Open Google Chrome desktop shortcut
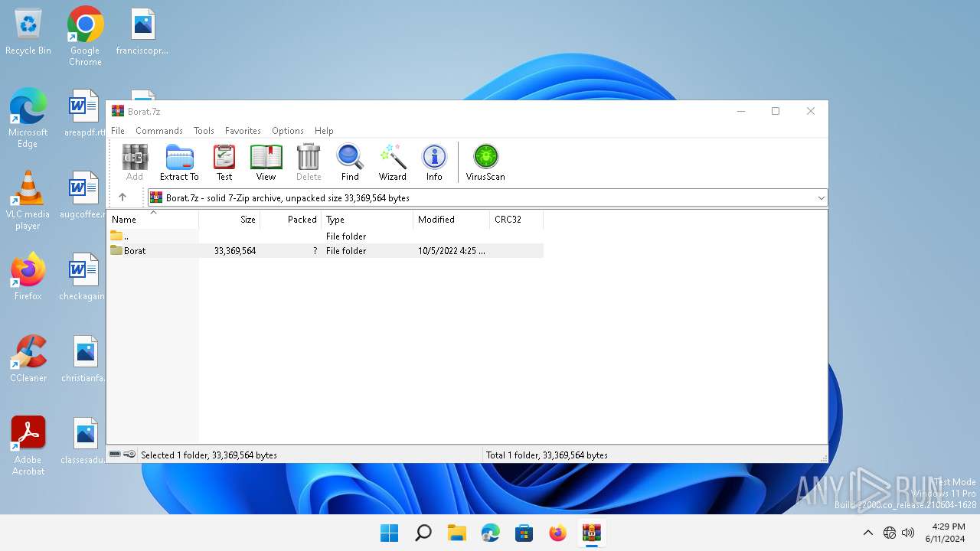This screenshot has width=980, height=551. [85, 37]
